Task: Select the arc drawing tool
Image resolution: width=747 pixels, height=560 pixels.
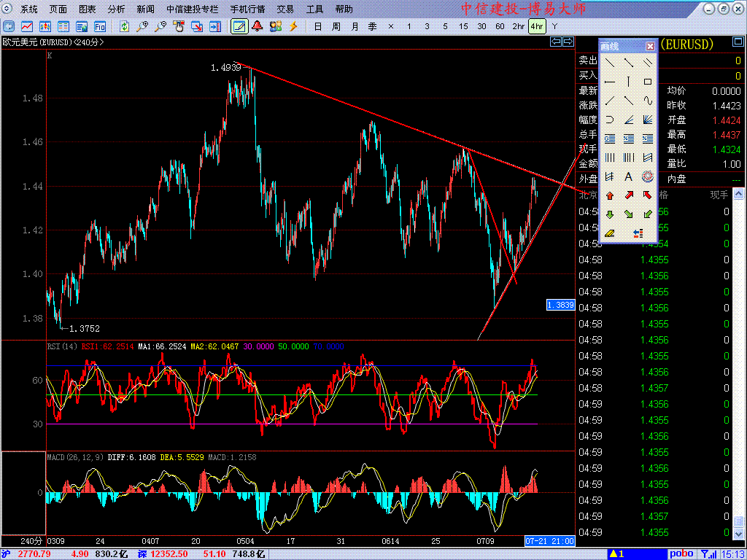Action: [609, 120]
